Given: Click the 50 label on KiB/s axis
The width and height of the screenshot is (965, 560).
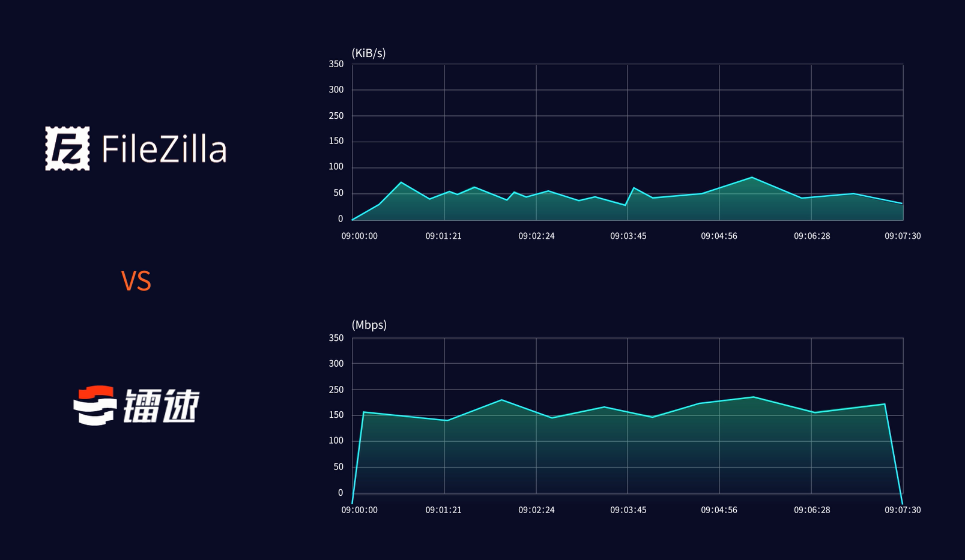Looking at the screenshot, I should click(339, 193).
